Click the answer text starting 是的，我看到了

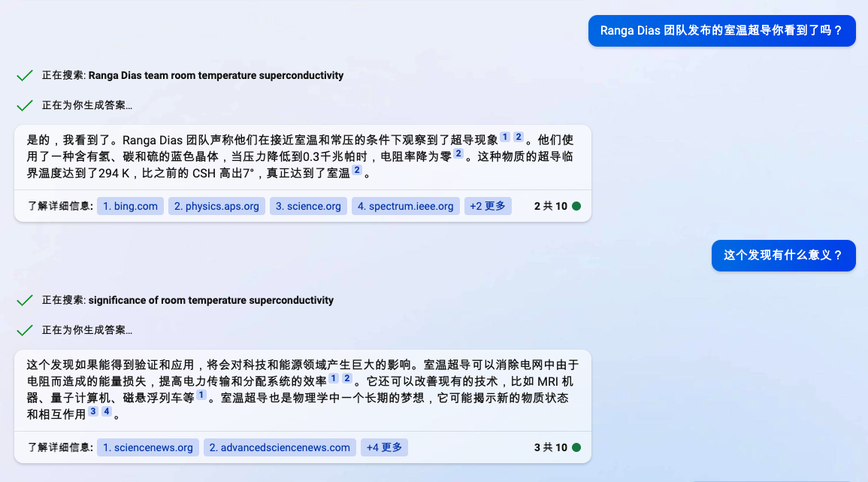301,157
